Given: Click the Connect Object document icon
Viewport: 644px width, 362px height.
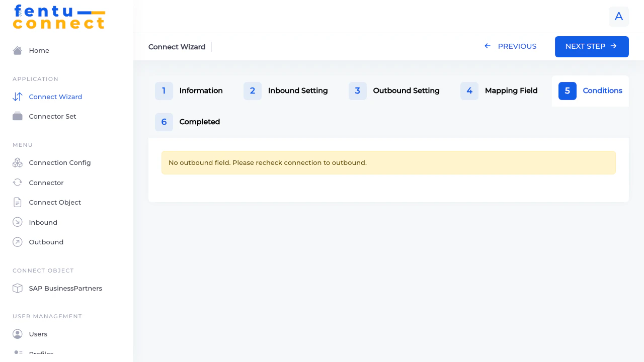Looking at the screenshot, I should tap(18, 202).
